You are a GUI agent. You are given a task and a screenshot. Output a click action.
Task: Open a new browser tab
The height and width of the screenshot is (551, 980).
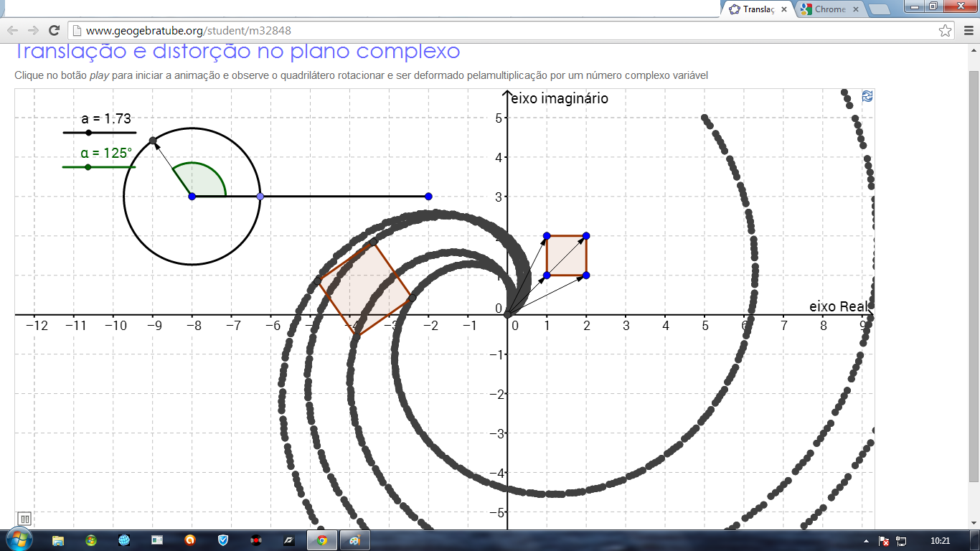880,9
